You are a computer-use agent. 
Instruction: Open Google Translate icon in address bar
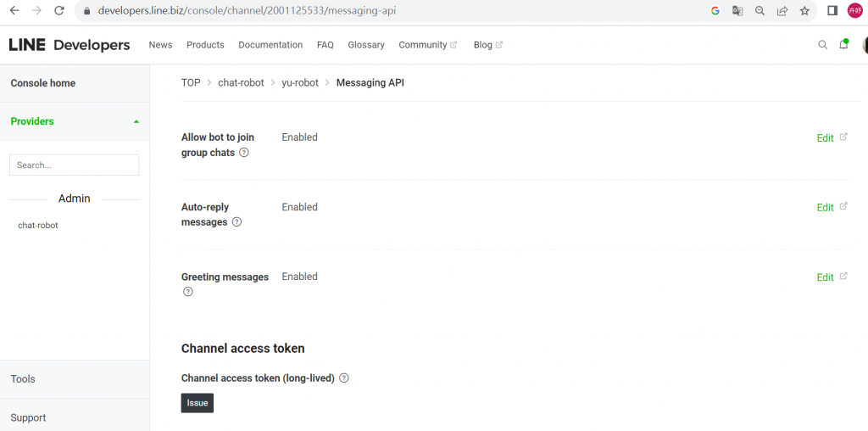pos(737,11)
